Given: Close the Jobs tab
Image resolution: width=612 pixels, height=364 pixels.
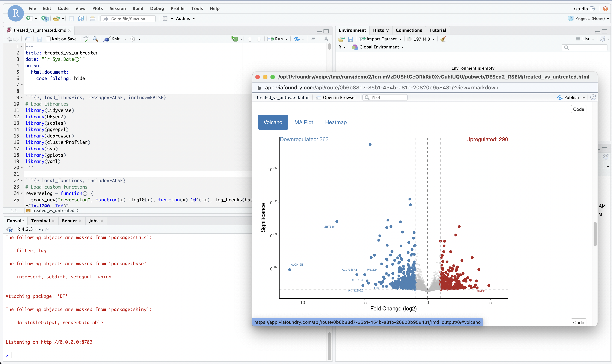Looking at the screenshot, I should coord(102,221).
